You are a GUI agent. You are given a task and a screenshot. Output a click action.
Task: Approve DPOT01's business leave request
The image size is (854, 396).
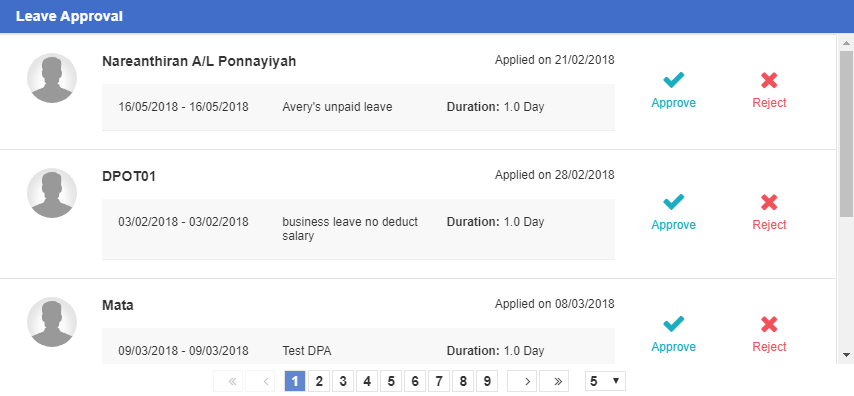point(673,212)
